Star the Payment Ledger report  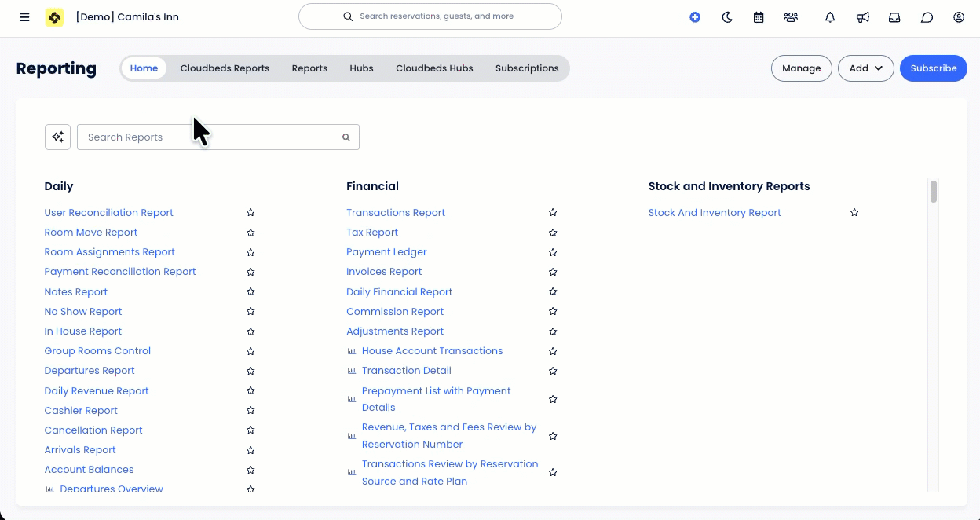(553, 252)
